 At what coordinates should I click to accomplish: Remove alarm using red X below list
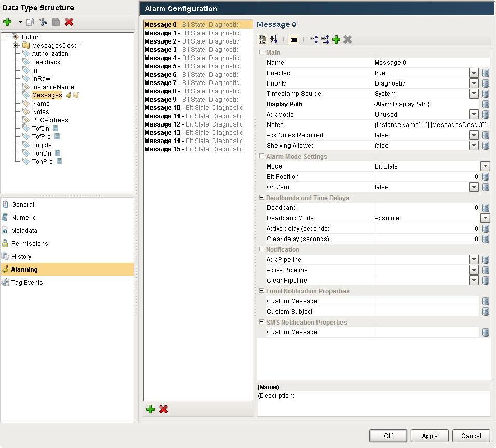[x=163, y=409]
